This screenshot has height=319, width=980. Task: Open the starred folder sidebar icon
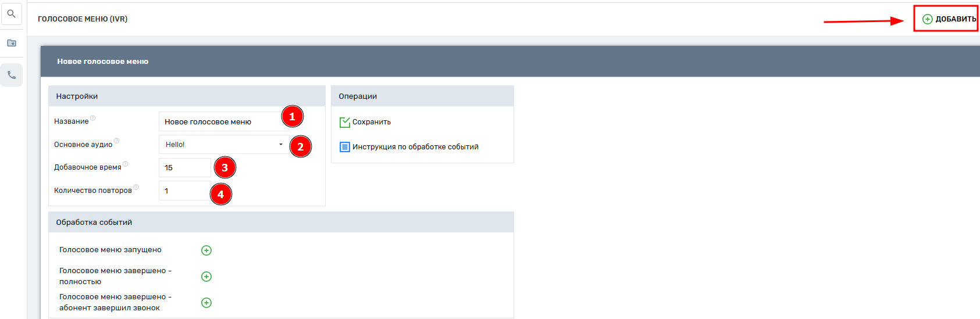[11, 43]
